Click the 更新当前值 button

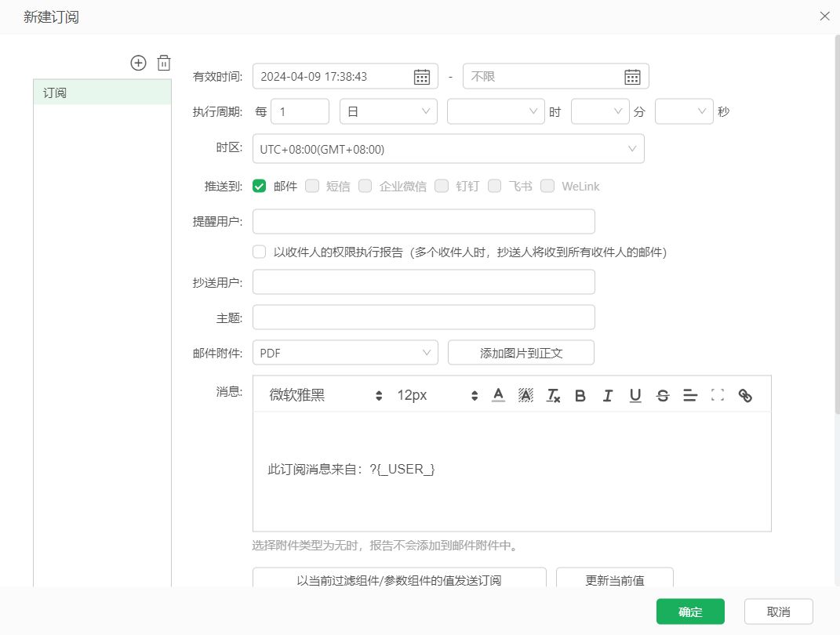click(x=614, y=578)
